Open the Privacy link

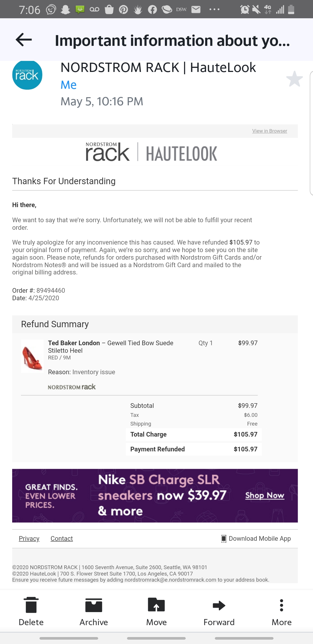click(x=29, y=539)
